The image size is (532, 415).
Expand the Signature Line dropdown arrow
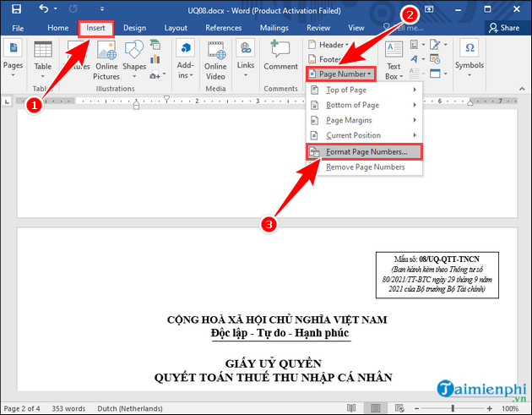click(x=446, y=45)
